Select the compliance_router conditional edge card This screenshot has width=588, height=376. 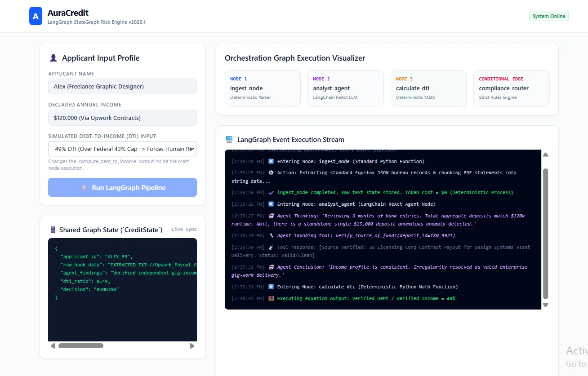512,88
